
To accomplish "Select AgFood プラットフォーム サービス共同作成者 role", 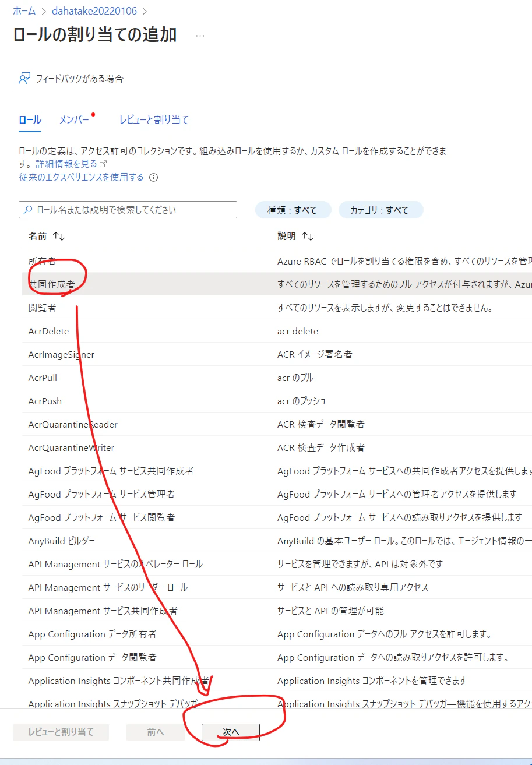I will 277,471.
